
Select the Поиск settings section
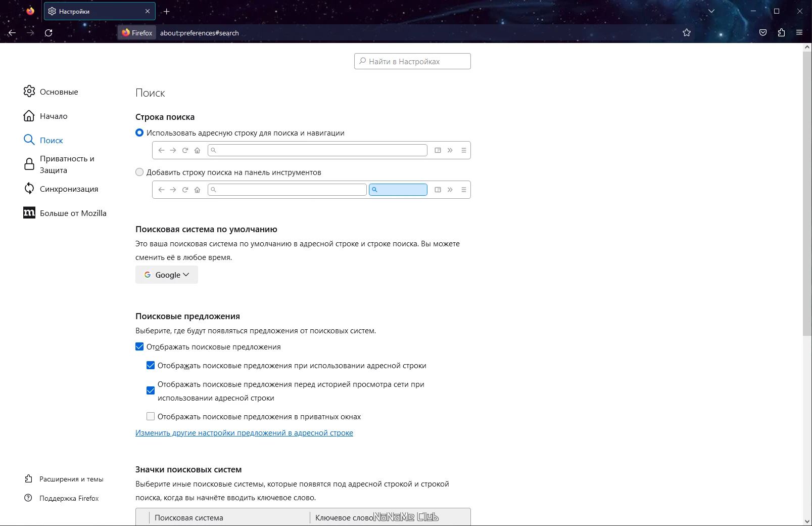[x=52, y=140]
